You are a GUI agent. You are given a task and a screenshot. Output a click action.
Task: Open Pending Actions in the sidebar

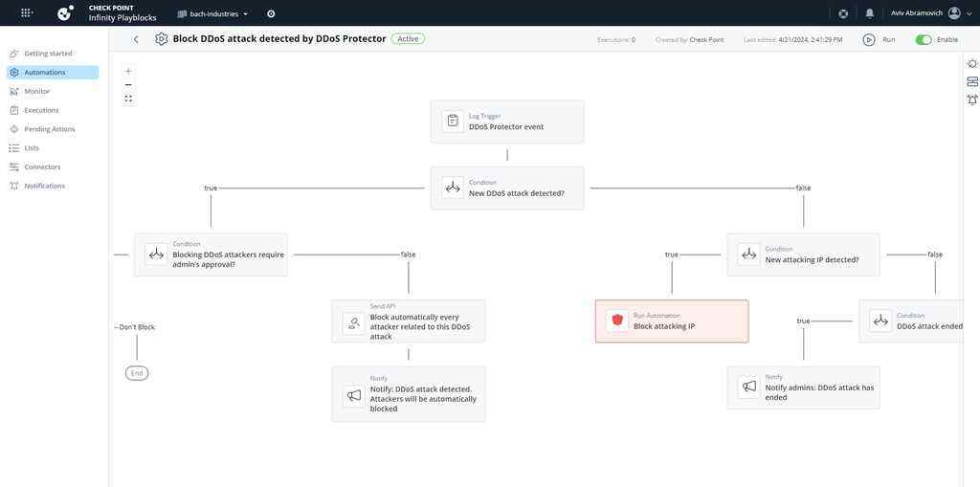click(x=50, y=129)
